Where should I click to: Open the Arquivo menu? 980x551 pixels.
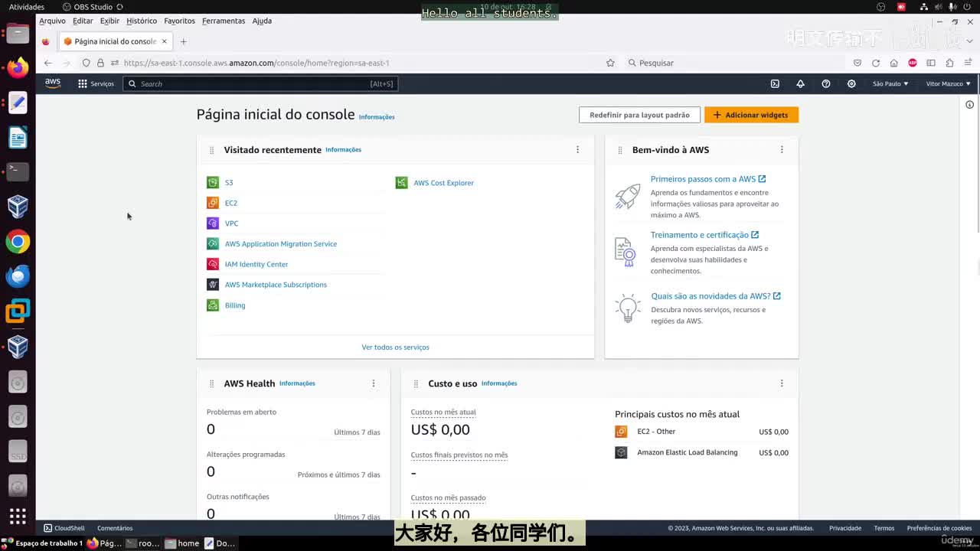[53, 21]
